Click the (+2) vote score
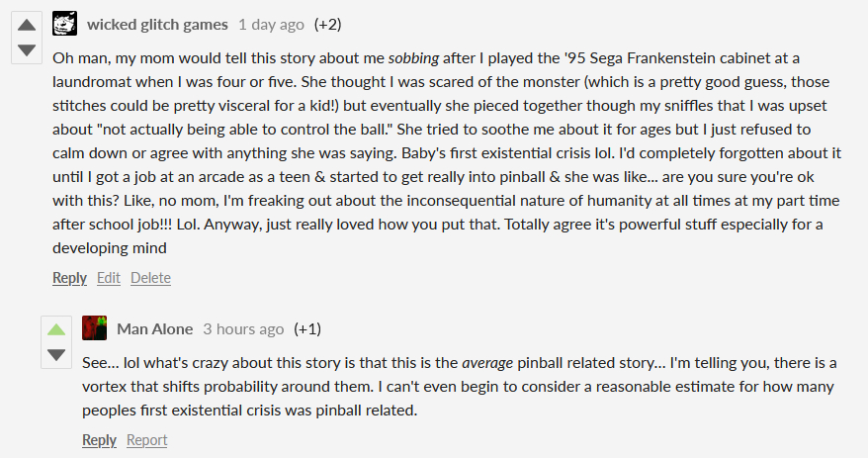Image resolution: width=868 pixels, height=458 pixels. (327, 24)
